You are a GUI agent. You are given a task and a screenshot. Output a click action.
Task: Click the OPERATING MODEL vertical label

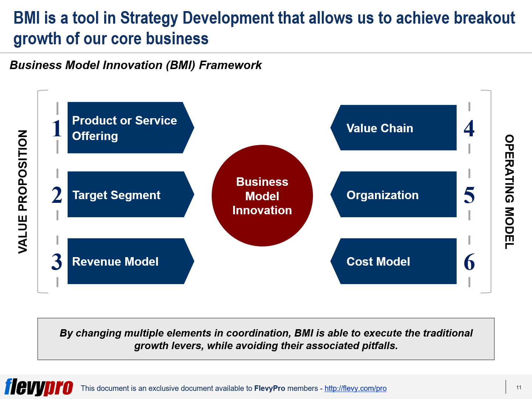[509, 192]
